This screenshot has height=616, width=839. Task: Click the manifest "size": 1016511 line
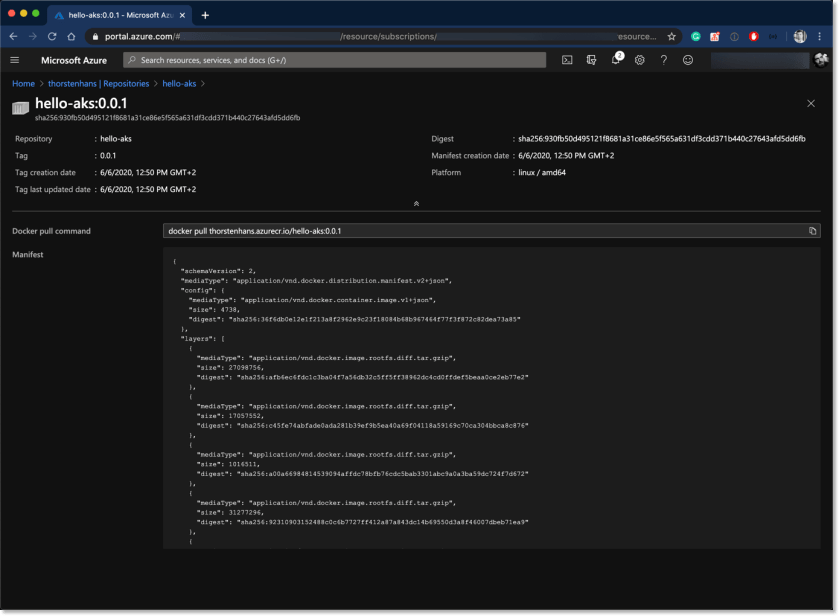[228, 464]
